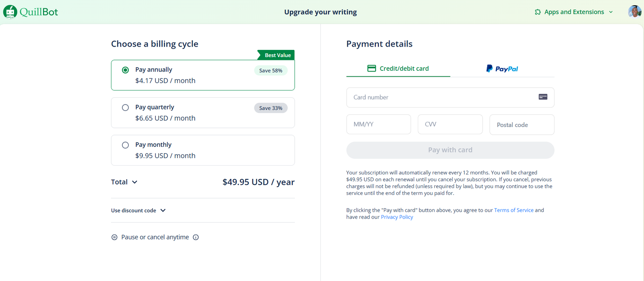Select the Pay annually radio button
The height and width of the screenshot is (281, 644).
click(126, 70)
